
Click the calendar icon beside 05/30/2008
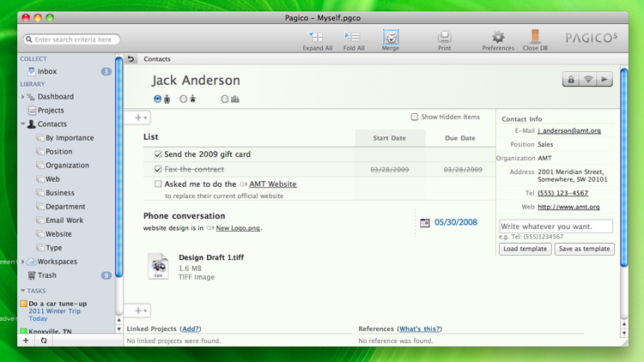[425, 223]
